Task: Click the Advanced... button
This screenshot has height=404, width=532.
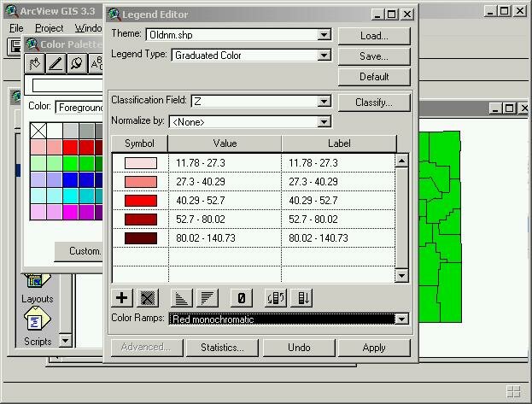Action: 146,348
